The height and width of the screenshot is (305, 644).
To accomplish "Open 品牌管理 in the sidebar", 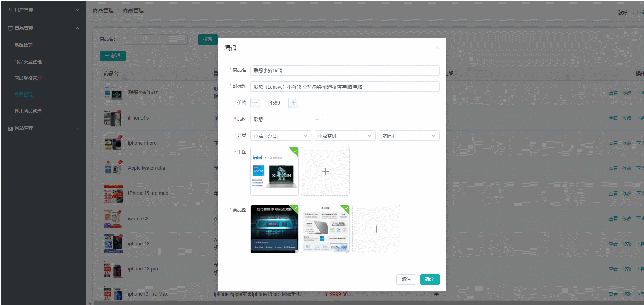I will coord(24,45).
